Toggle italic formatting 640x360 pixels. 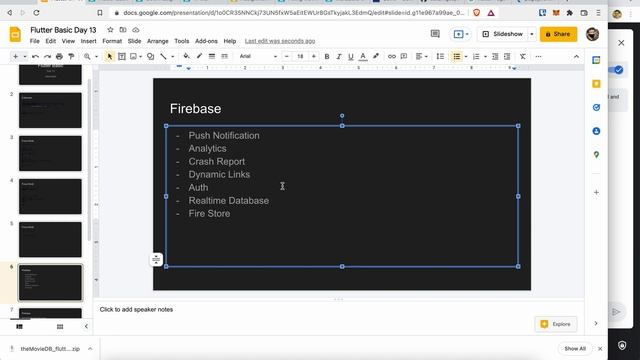coord(338,56)
